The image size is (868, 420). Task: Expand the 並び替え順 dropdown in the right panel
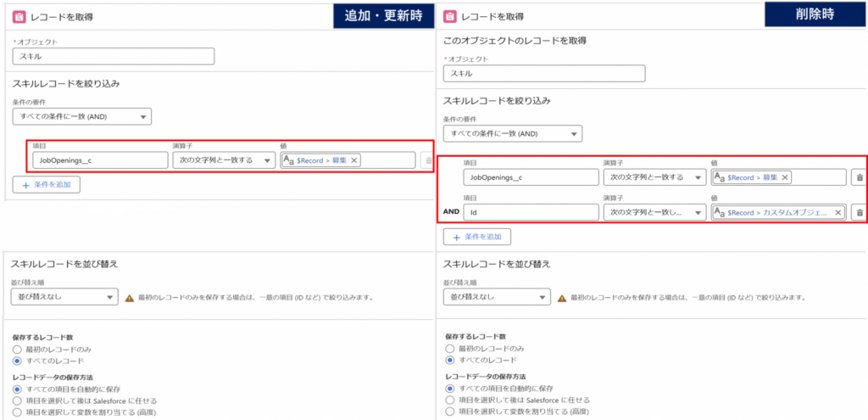497,297
